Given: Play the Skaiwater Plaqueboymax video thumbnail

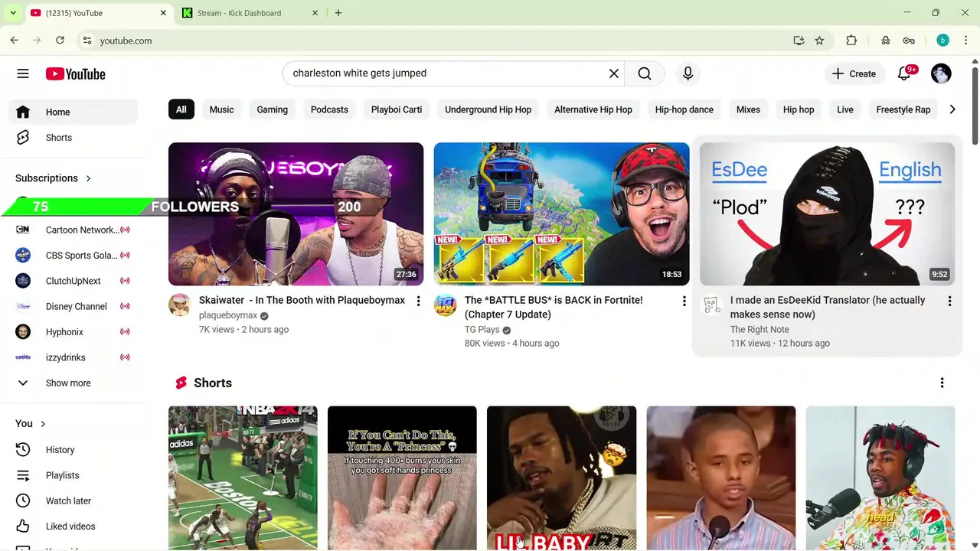Looking at the screenshot, I should click(296, 214).
